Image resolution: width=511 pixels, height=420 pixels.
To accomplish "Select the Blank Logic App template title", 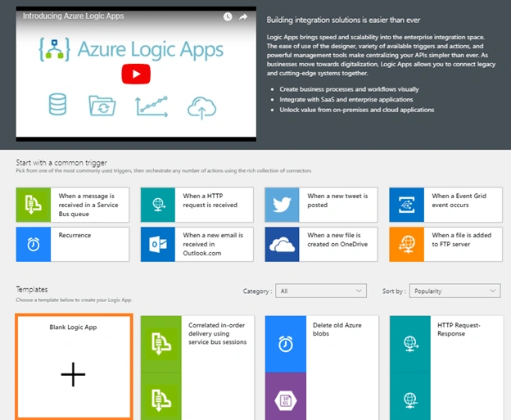I will (x=73, y=327).
